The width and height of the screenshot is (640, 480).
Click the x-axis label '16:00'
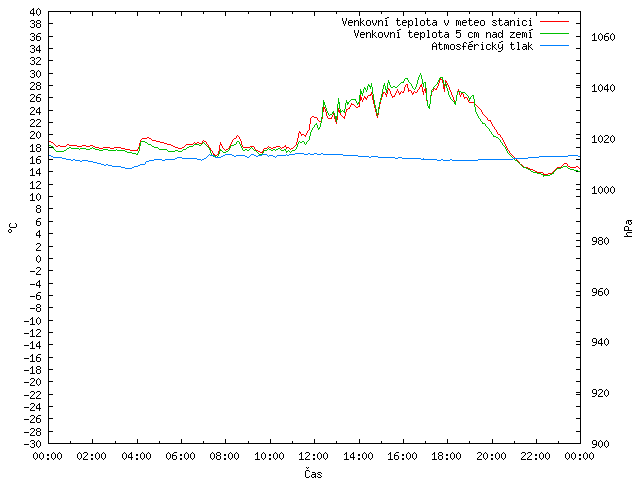point(402,456)
